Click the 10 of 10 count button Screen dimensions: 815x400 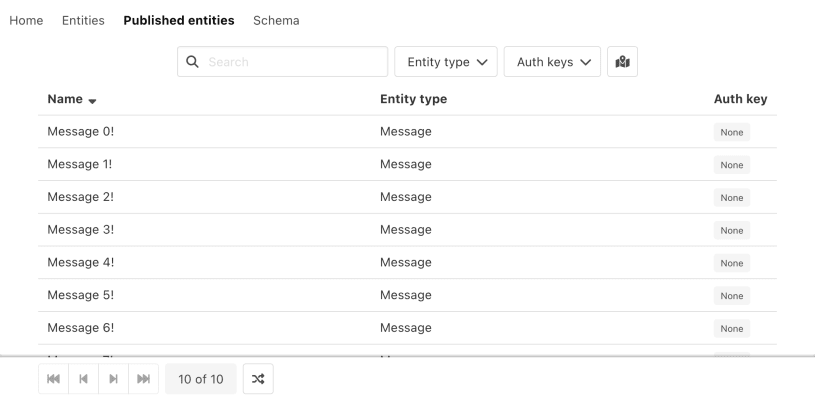(x=201, y=379)
